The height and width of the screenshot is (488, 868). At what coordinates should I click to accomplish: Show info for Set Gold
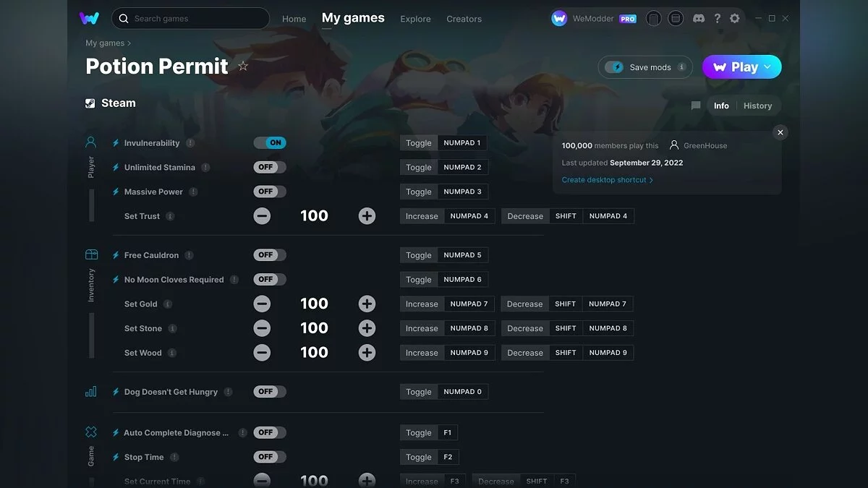pyautogui.click(x=168, y=304)
